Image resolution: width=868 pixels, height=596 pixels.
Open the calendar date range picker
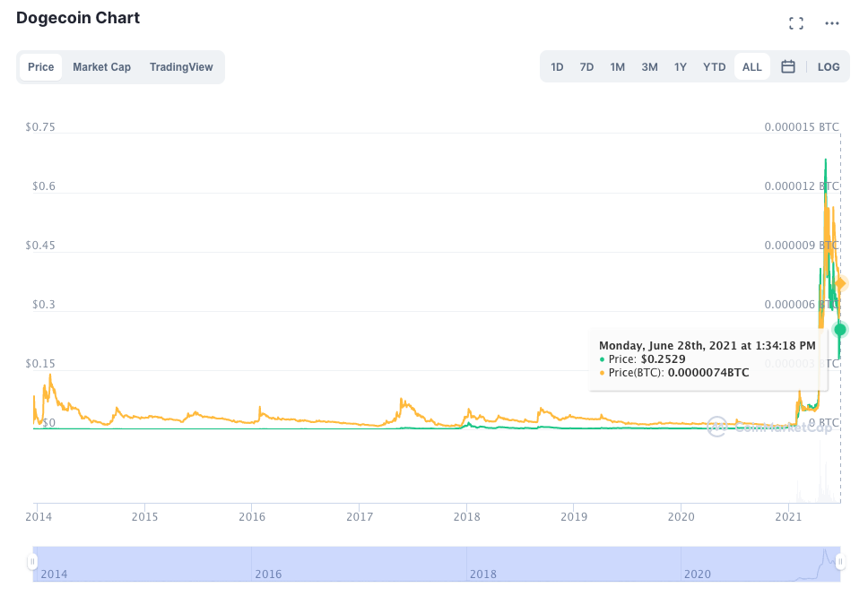[x=788, y=66]
